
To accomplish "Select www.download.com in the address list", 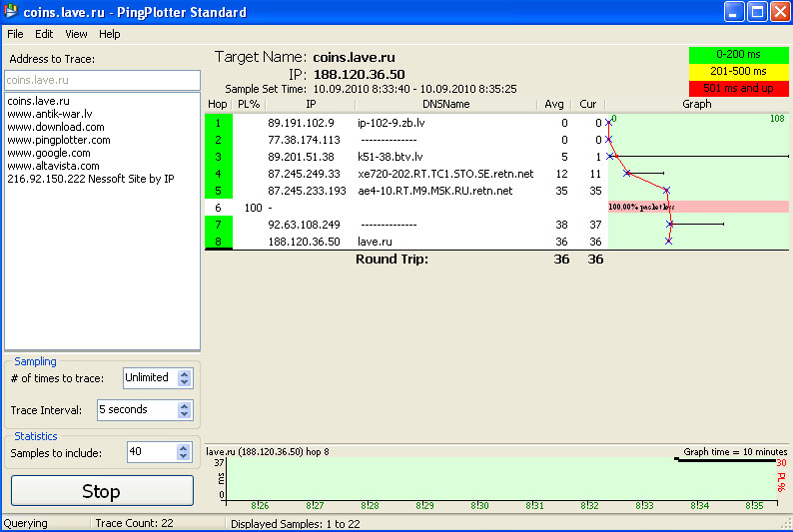I will [x=56, y=127].
